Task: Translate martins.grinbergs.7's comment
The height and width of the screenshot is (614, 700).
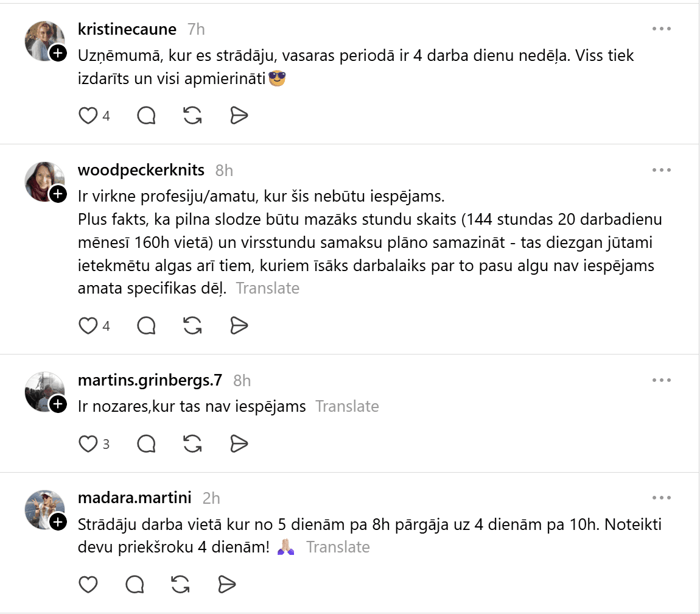Action: coord(347,406)
